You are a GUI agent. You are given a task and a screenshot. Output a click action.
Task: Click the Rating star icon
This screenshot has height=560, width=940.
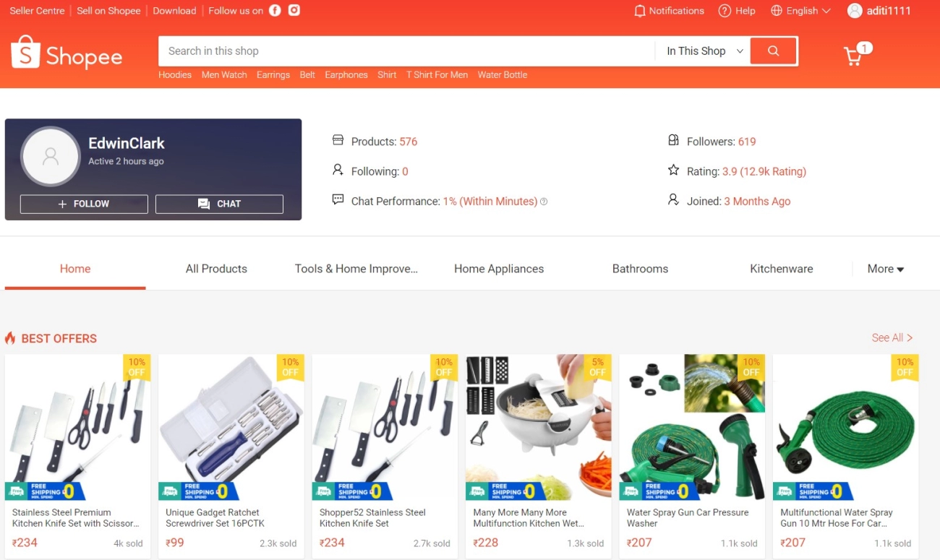(673, 170)
